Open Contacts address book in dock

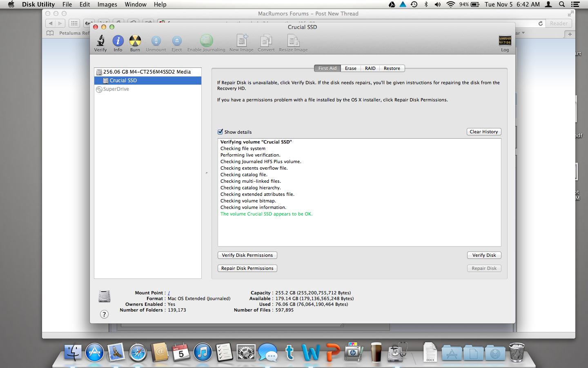tap(160, 352)
